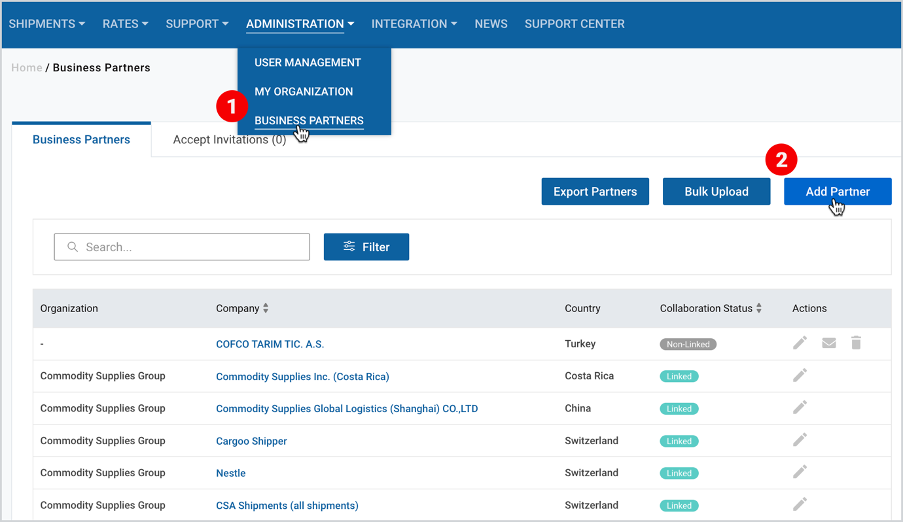The image size is (904, 522).
Task: Click the Linked badge in the Nestle row
Action: tap(679, 473)
